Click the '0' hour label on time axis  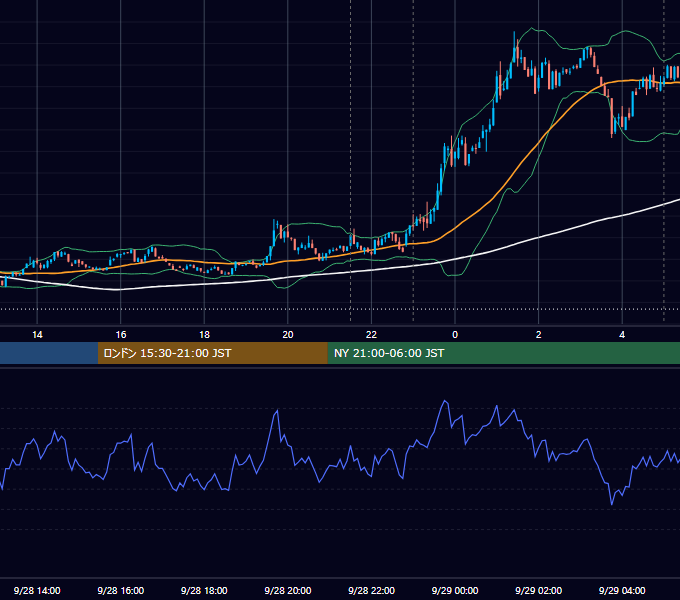455,335
